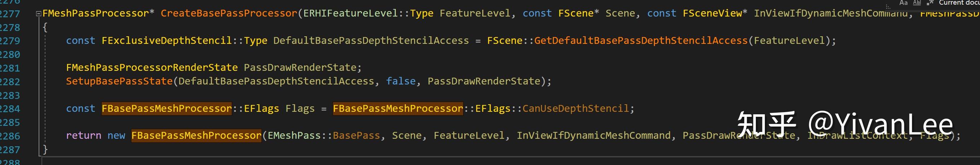This screenshot has height=165, width=980.
Task: Toggle Use regular expressions option
Action: click(930, 3)
